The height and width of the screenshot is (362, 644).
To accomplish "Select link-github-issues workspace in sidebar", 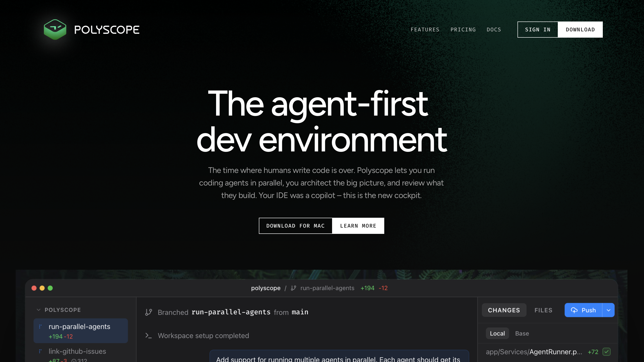I will (x=77, y=351).
